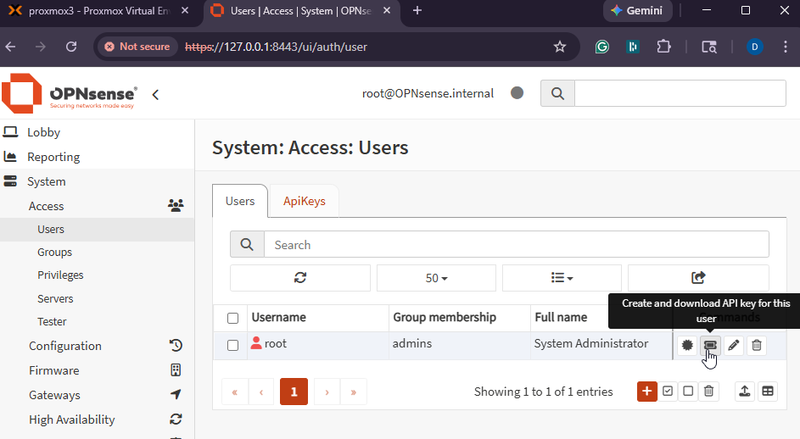Expand the Access submenu
Screen dimensions: 800x439
click(x=97, y=206)
